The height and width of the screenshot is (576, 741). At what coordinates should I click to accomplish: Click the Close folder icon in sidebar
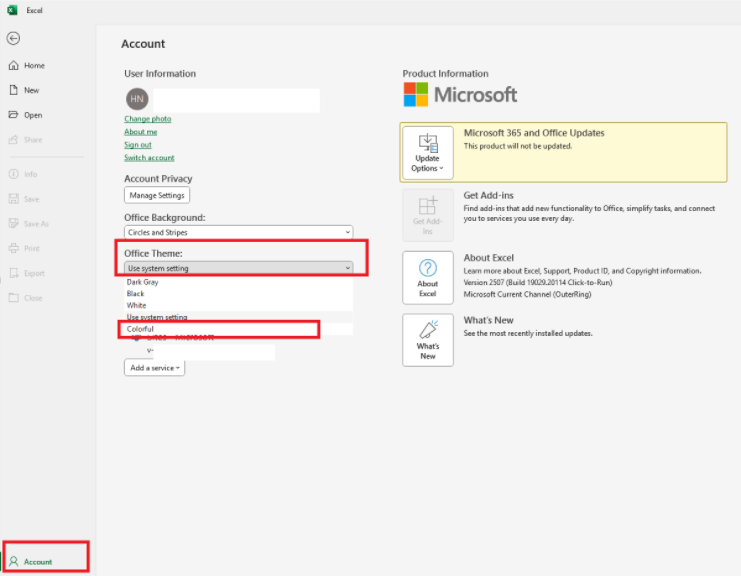point(14,298)
